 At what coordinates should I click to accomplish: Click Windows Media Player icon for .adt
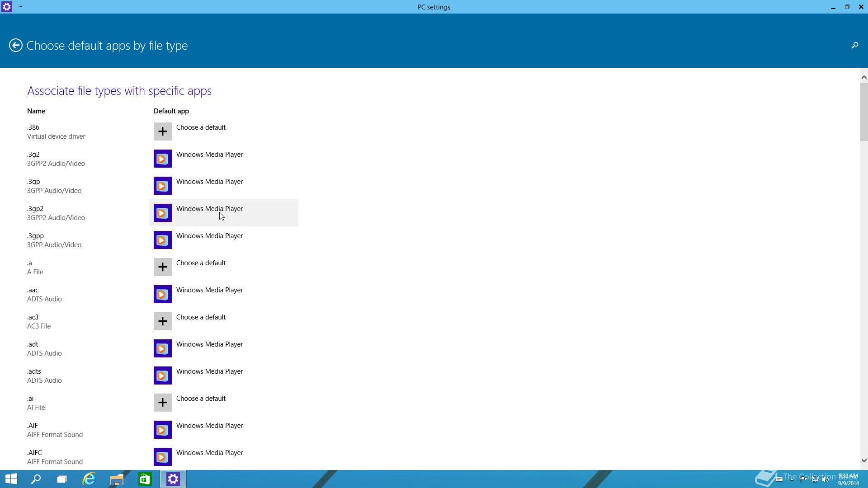[163, 348]
